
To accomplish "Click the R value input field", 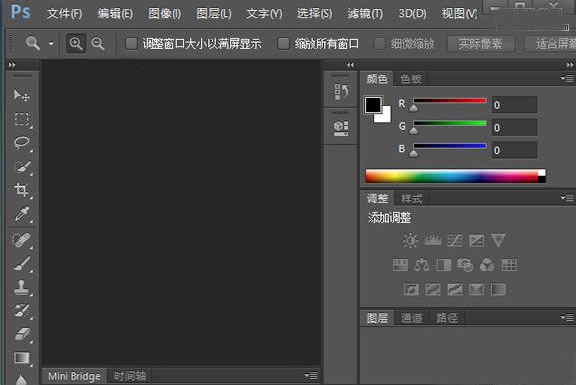I will 514,105.
